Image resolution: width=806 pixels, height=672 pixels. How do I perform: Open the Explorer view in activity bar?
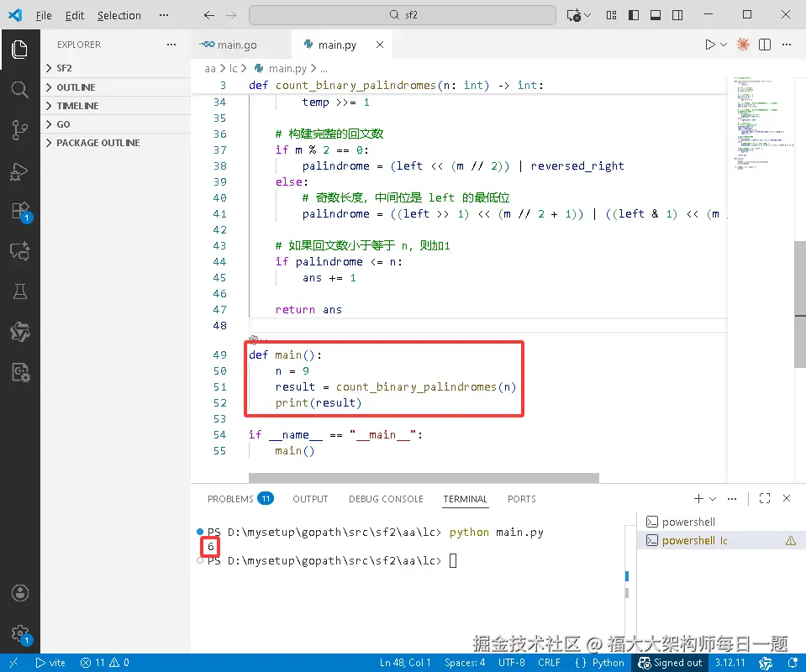[x=19, y=50]
